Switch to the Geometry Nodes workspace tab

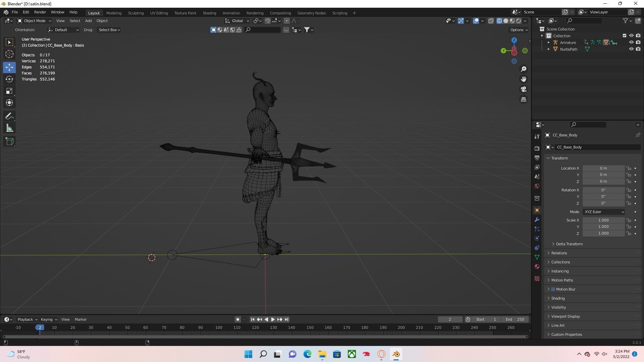pos(312,13)
